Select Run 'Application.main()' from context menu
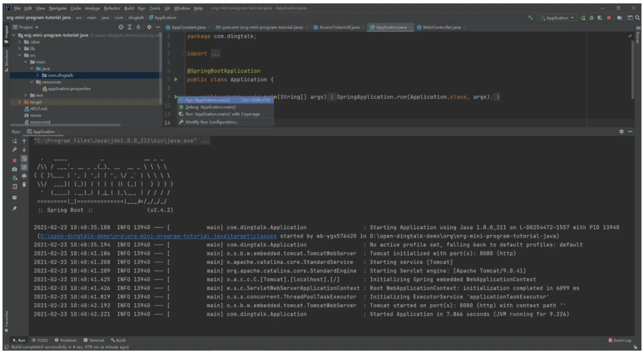The height and width of the screenshot is (354, 644). [225, 100]
